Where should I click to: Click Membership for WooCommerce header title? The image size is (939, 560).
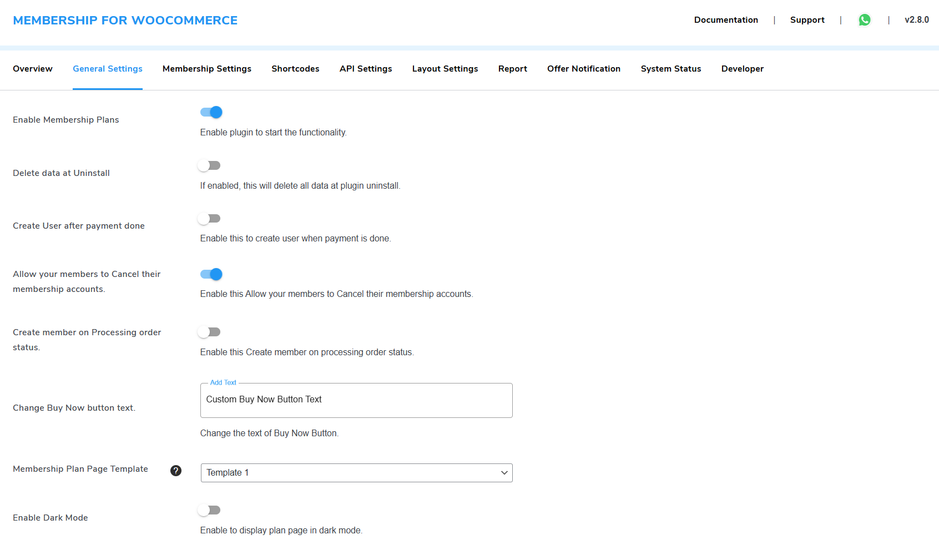pos(125,21)
